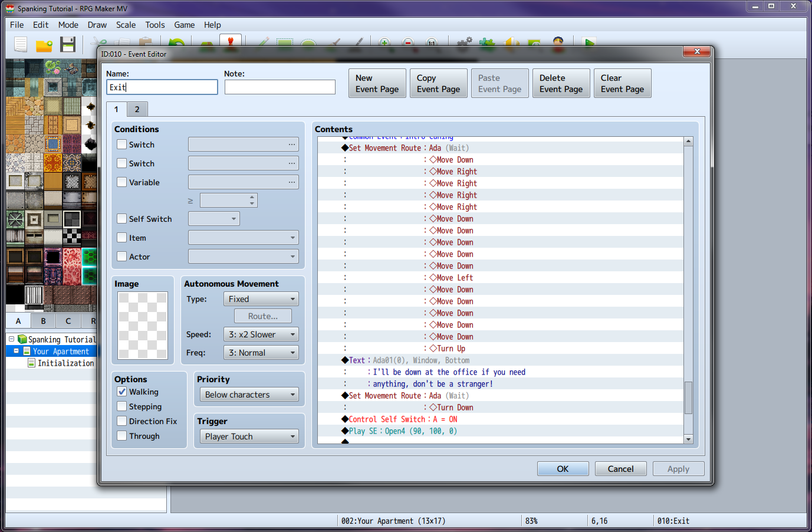Collapse the Your Apartment tree node
The image size is (812, 532).
(17, 351)
